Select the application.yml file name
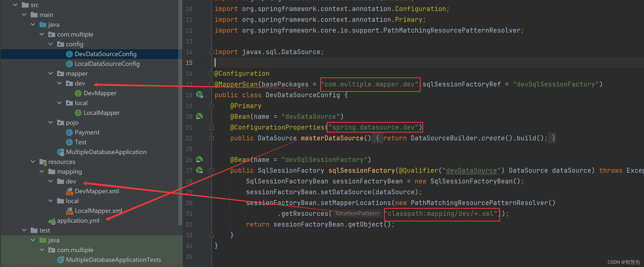The image size is (644, 267). tap(78, 220)
